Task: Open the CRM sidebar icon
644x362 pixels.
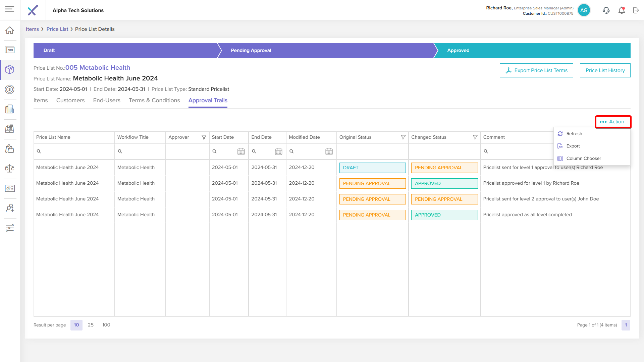Action: (x=10, y=50)
